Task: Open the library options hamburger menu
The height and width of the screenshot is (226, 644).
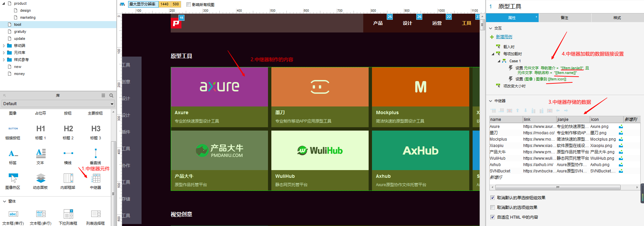Action: (103, 95)
